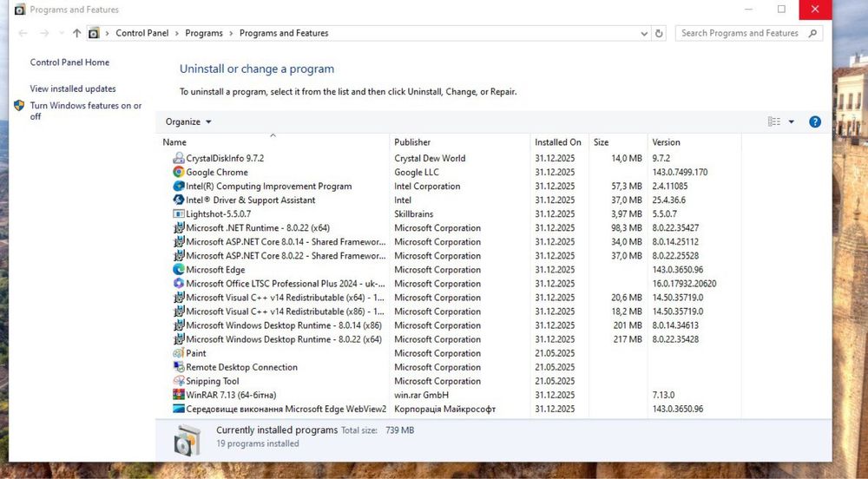Expand chevron before Control Panel breadcrumb
Image resolution: width=868 pixels, height=479 pixels.
[108, 33]
